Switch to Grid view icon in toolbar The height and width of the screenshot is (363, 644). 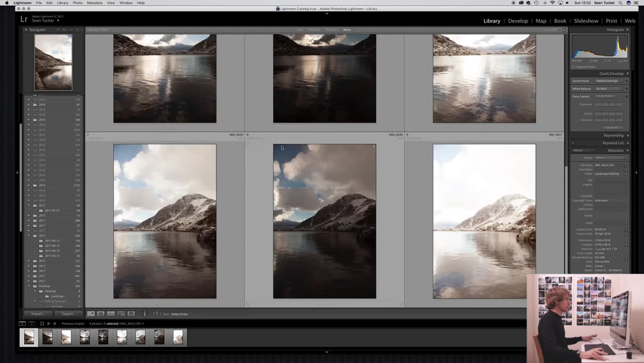pos(91,314)
